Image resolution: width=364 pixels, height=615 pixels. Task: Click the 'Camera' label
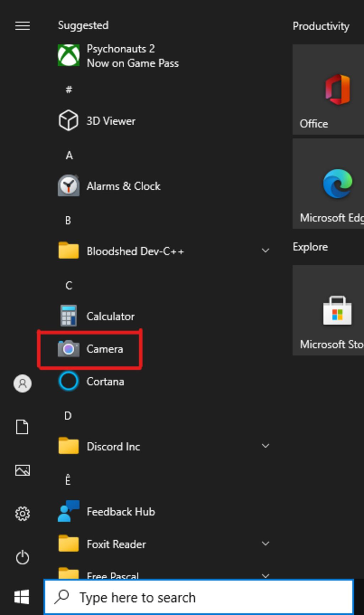(105, 349)
